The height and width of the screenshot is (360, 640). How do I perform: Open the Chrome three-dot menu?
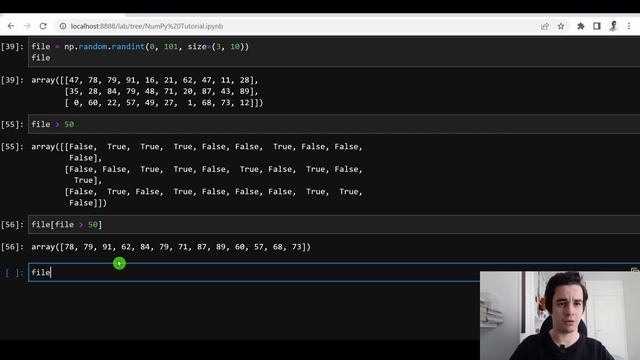tap(629, 26)
